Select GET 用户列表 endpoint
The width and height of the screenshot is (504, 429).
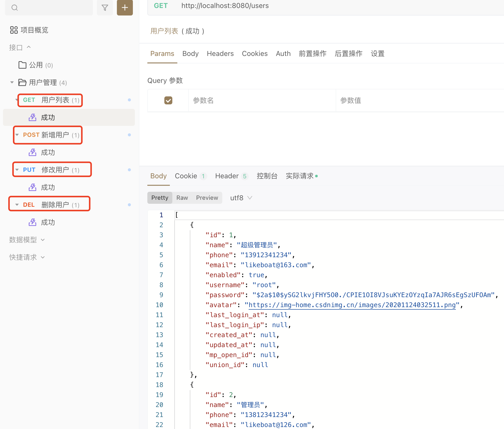tap(51, 100)
